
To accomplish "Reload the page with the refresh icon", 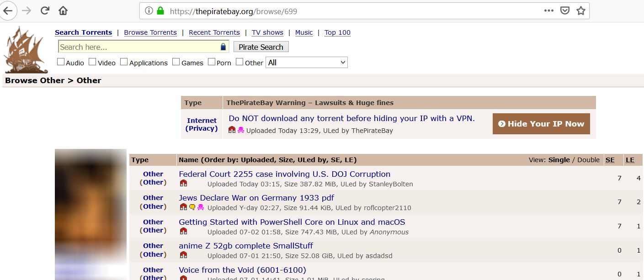I will tap(45, 11).
